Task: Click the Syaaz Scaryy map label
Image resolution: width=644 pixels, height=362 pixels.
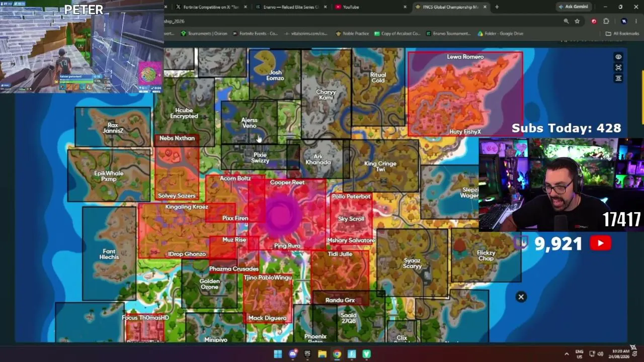Action: 412,263
